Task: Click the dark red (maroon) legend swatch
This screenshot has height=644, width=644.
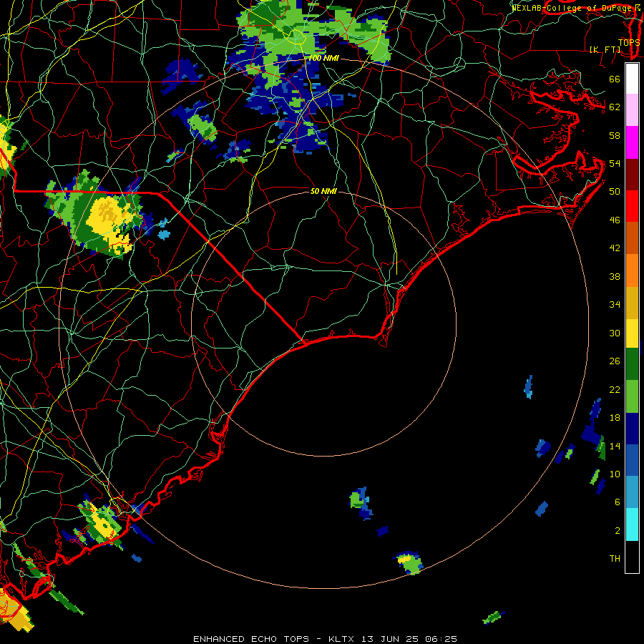Action: click(632, 174)
